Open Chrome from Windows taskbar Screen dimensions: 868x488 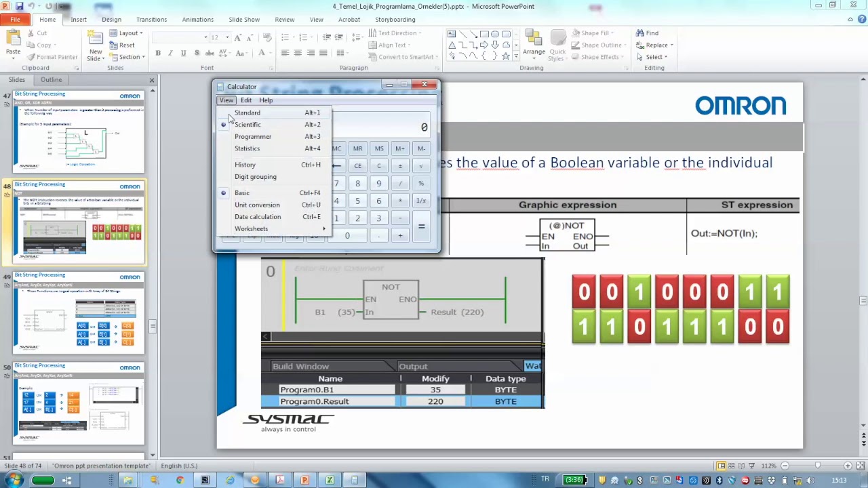coord(180,480)
